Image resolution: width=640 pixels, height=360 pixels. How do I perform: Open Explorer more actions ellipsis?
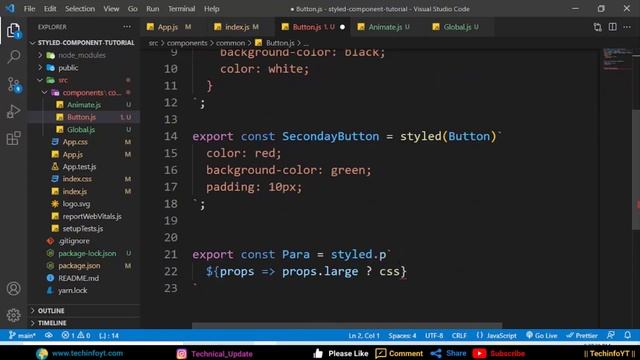[127, 27]
